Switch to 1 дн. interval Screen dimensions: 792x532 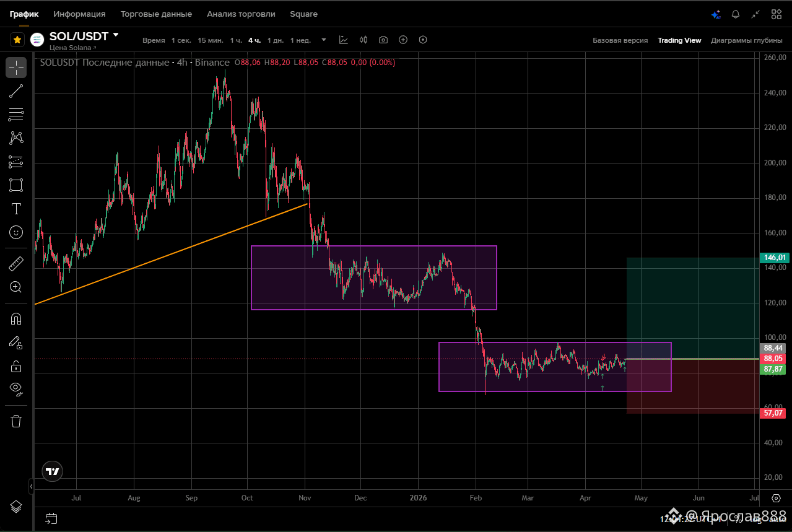click(276, 40)
